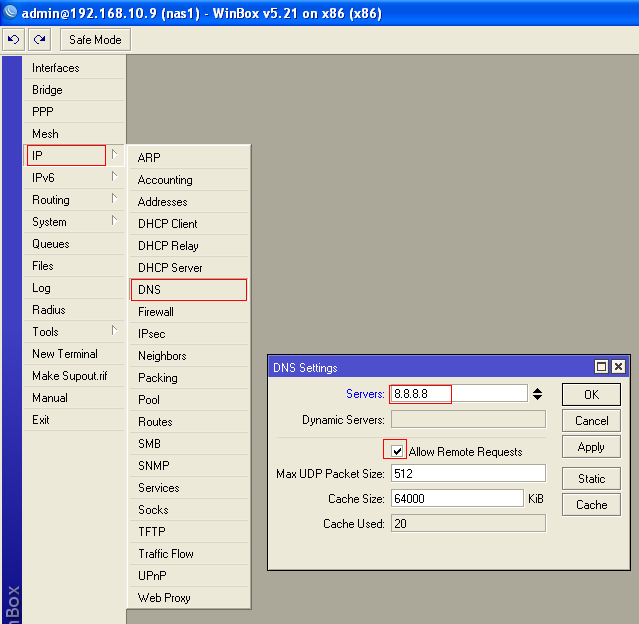Close the DNS Settings dialog
639x624 pixels.
(x=618, y=367)
